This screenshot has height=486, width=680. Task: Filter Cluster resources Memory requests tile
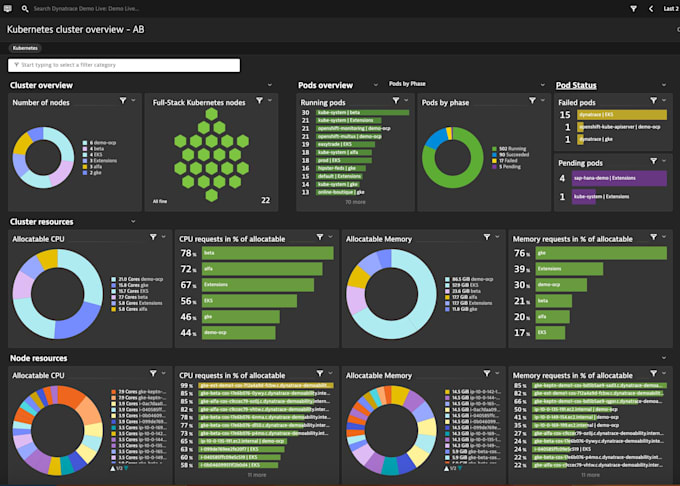654,237
